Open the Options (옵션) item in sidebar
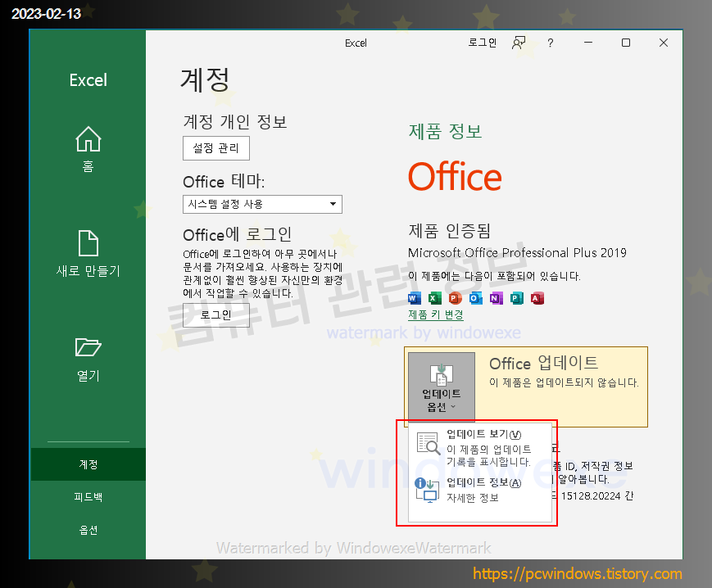 coord(88,530)
